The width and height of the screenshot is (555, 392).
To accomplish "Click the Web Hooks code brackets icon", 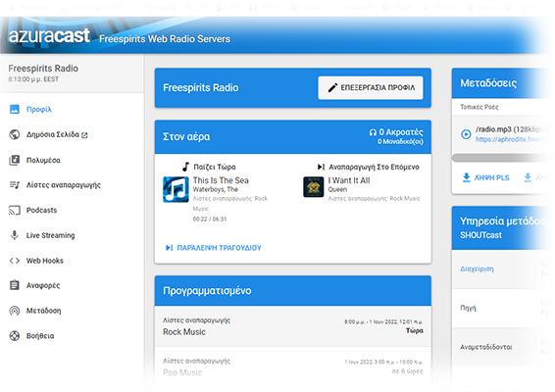I will pyautogui.click(x=14, y=261).
